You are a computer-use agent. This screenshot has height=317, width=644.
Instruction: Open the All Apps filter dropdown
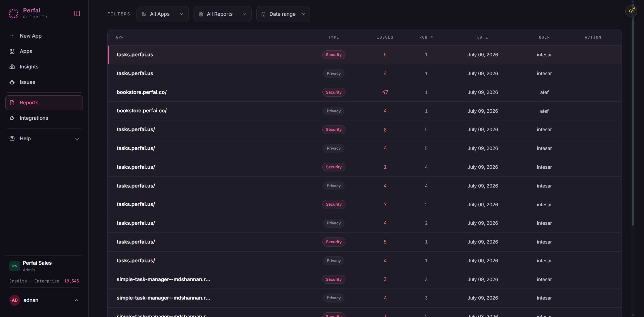[163, 14]
